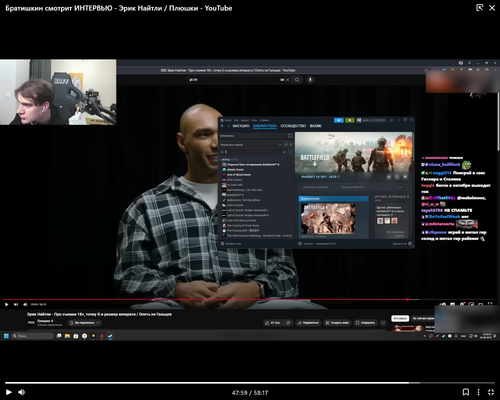
Task: Open 'Страница в магазине' link
Action: tap(316, 187)
